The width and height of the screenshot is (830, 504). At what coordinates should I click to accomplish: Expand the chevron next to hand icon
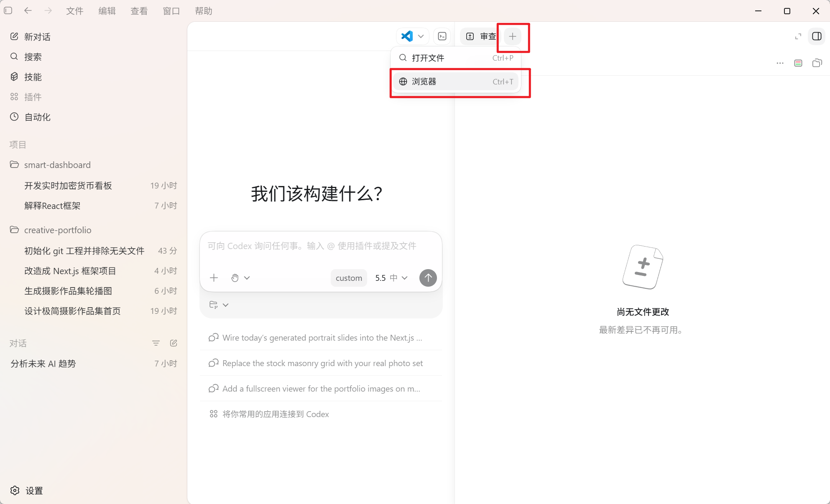point(247,278)
